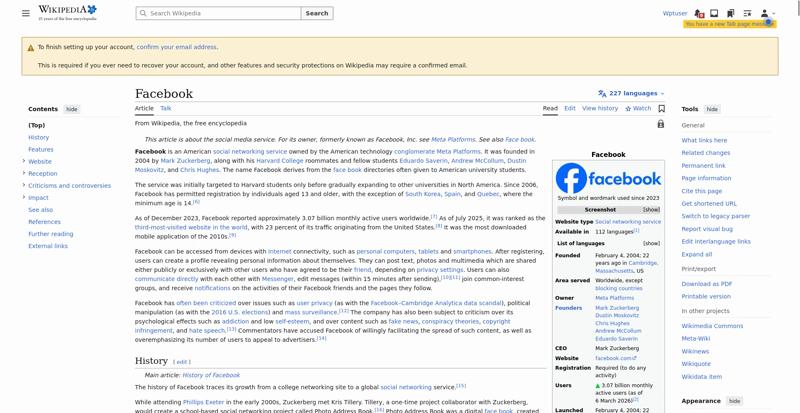The width and height of the screenshot is (800, 413).
Task: Hide the Appearance panel
Action: [734, 401]
